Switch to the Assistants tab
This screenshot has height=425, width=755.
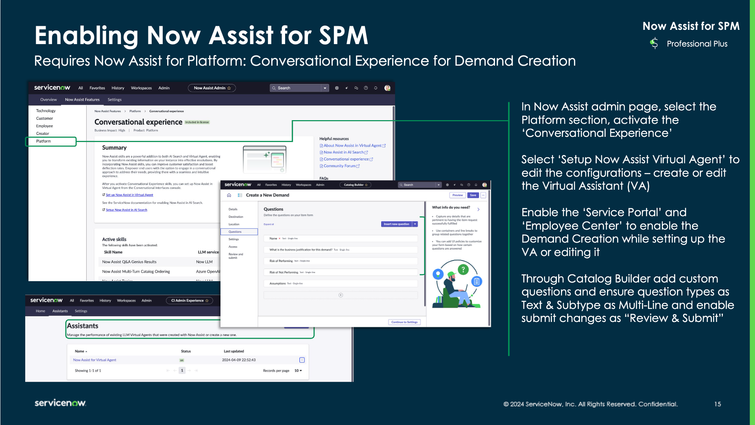pos(60,311)
